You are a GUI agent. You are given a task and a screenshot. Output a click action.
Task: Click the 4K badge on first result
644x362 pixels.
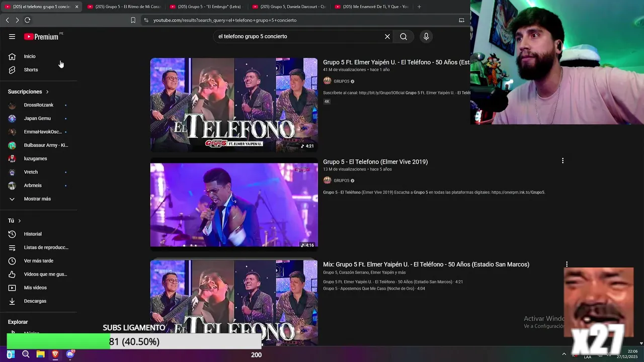pyautogui.click(x=327, y=102)
